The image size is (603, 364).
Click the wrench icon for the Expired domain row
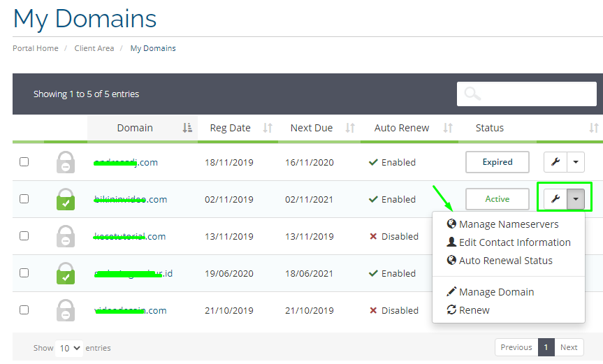point(555,162)
